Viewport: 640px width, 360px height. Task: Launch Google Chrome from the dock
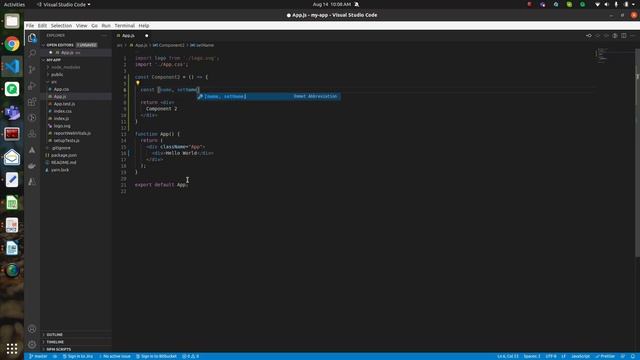(12, 44)
